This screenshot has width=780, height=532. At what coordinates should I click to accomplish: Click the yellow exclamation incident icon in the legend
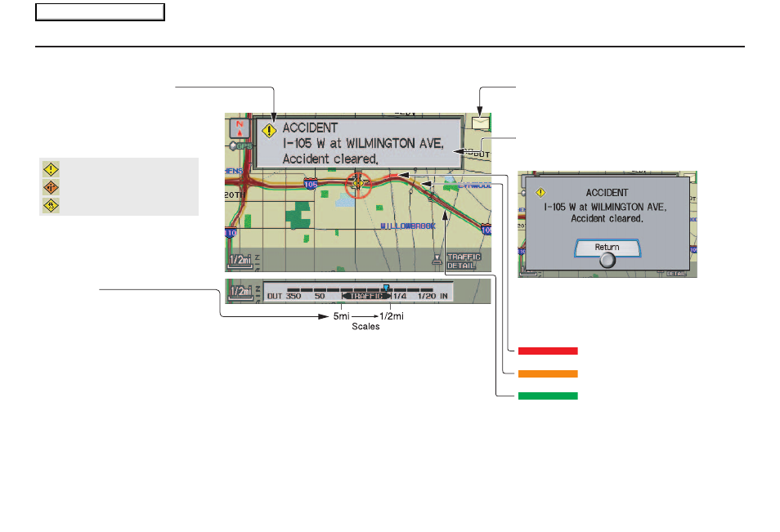tap(51, 169)
